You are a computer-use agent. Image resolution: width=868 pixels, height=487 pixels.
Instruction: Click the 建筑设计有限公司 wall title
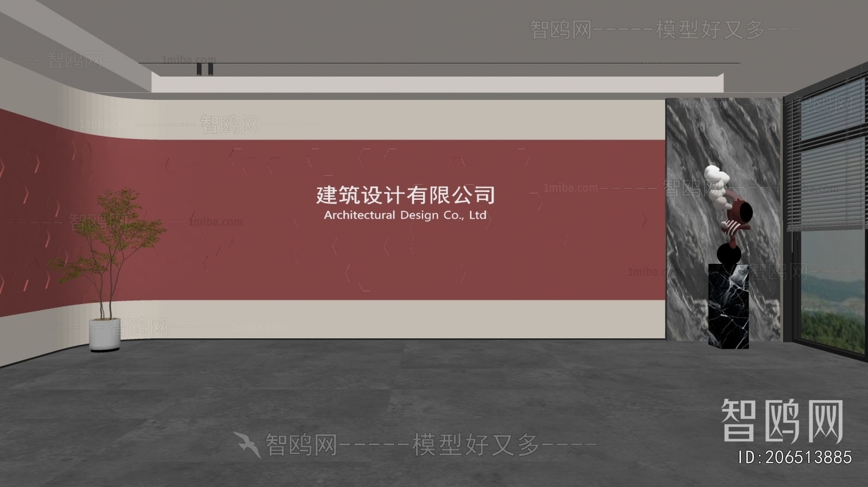coord(405,194)
